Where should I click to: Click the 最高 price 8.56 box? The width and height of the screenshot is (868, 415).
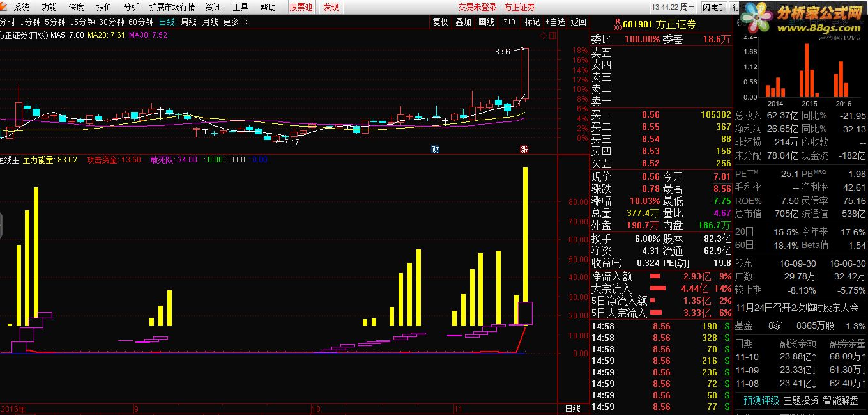click(x=722, y=189)
